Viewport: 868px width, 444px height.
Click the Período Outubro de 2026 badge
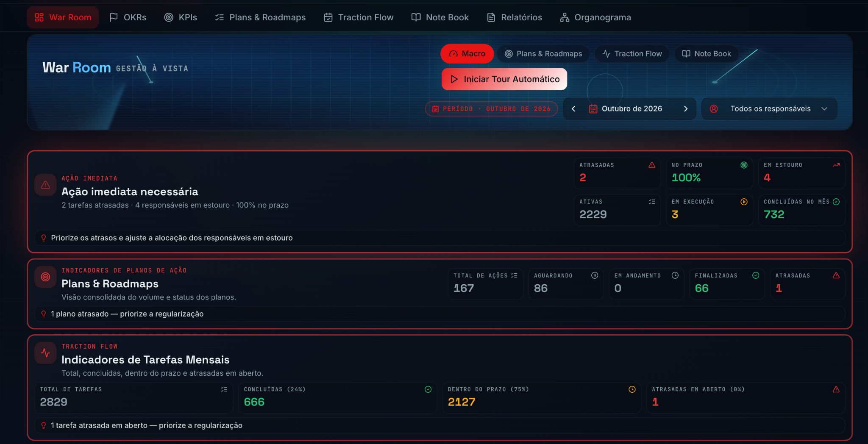tap(491, 109)
